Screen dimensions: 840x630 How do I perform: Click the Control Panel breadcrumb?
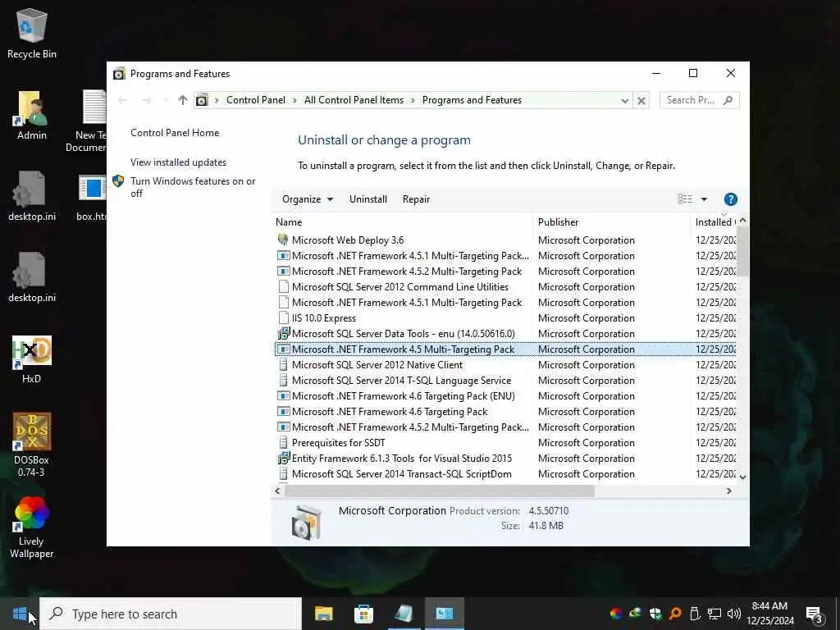click(256, 100)
